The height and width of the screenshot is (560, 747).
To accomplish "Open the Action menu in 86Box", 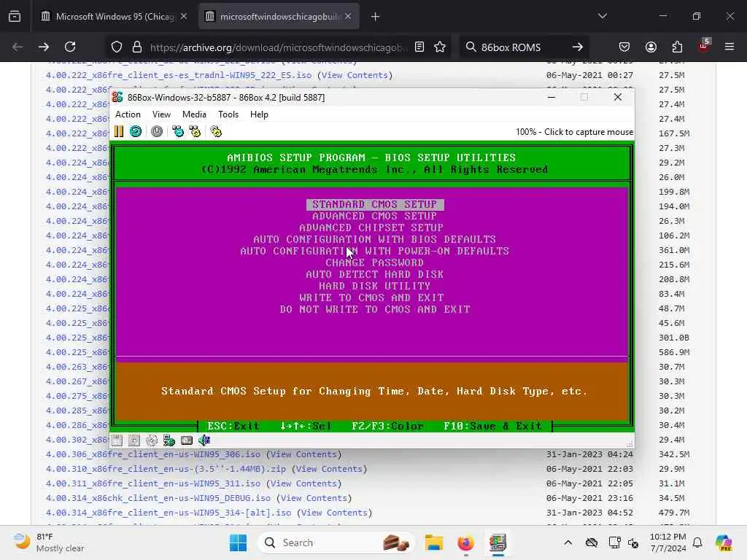I will click(128, 114).
